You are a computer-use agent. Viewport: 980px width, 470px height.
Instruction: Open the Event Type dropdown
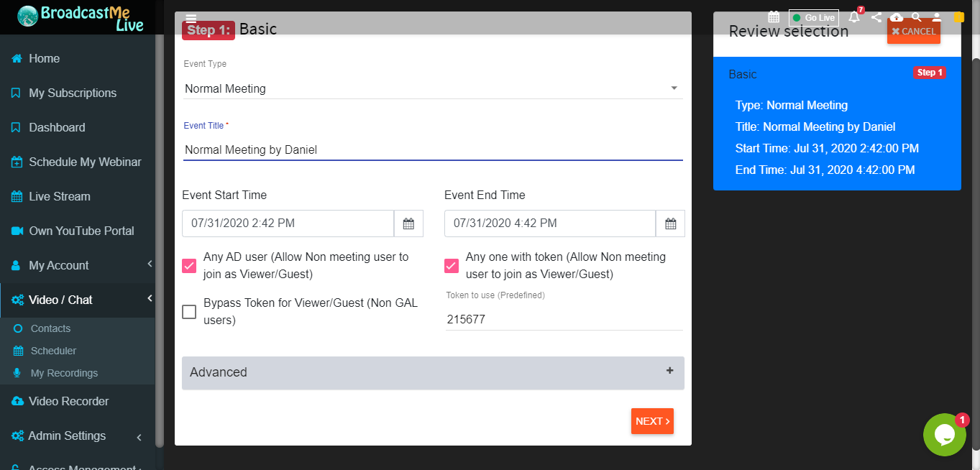433,88
